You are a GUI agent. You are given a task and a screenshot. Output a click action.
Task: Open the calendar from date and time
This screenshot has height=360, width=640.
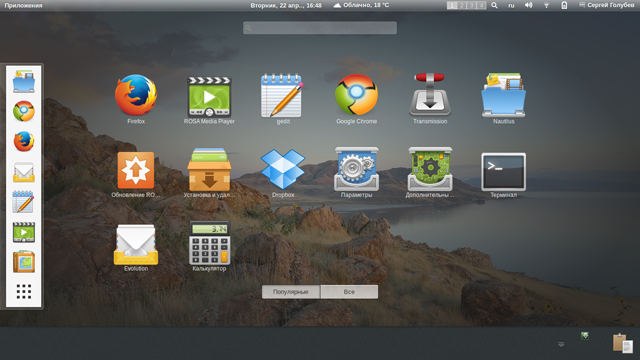click(286, 5)
